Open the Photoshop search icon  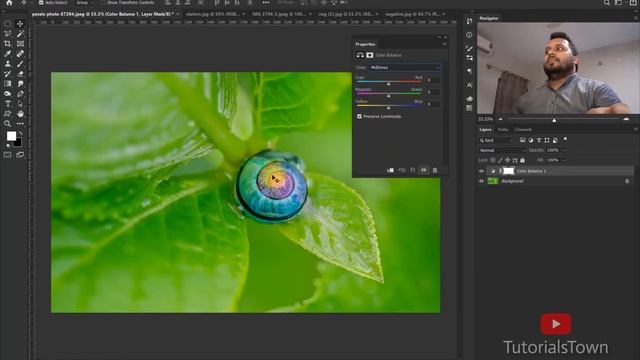point(607,3)
